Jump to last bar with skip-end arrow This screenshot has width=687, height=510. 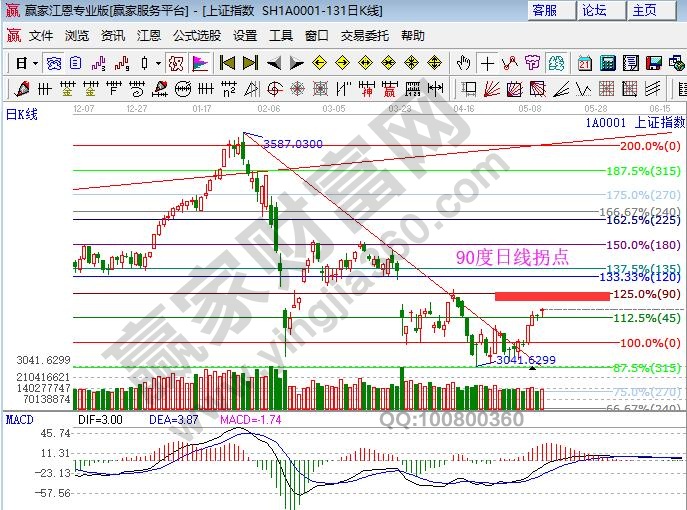click(250, 62)
